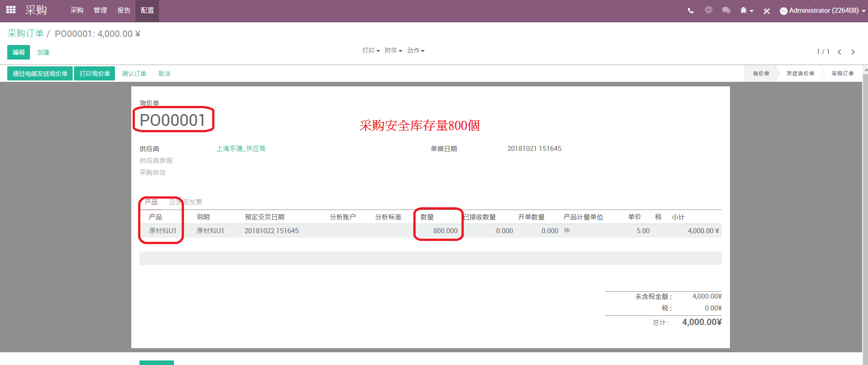Sort by the 小计 column header
Image resolution: width=868 pixels, height=365 pixels.
pyautogui.click(x=678, y=217)
